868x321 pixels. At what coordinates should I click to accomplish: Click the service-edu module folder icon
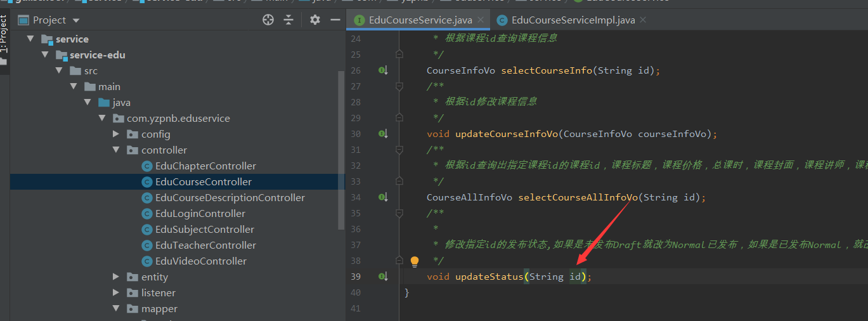point(62,55)
